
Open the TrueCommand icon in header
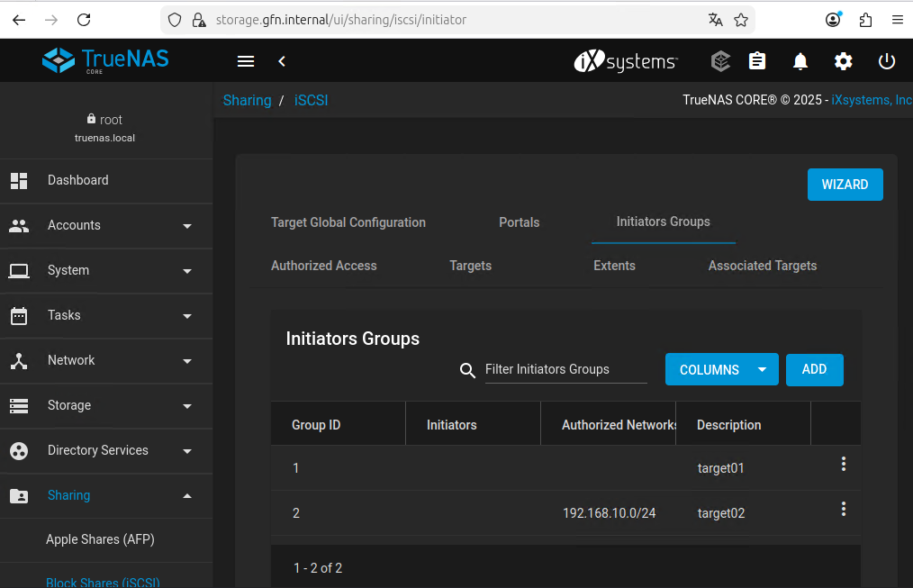pyautogui.click(x=720, y=61)
